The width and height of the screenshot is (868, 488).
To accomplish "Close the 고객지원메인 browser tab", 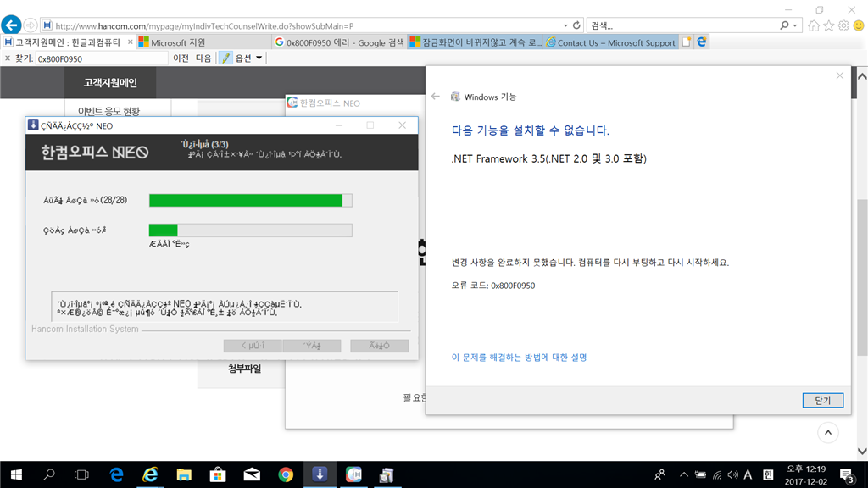I will [130, 42].
